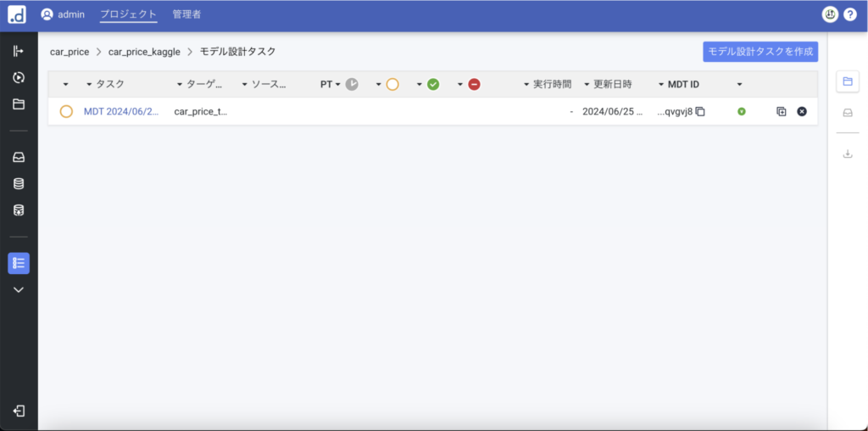
Task: Click the .d application logo
Action: pos(17,14)
